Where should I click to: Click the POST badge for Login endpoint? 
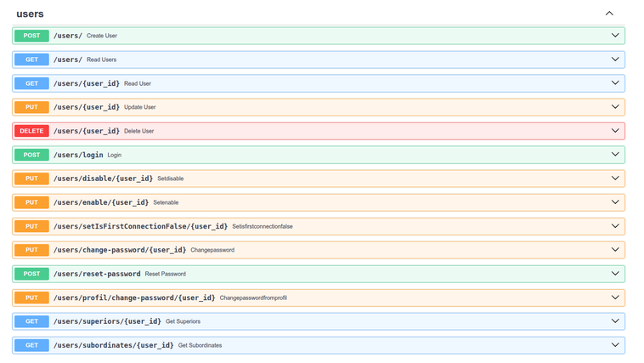[x=31, y=155]
